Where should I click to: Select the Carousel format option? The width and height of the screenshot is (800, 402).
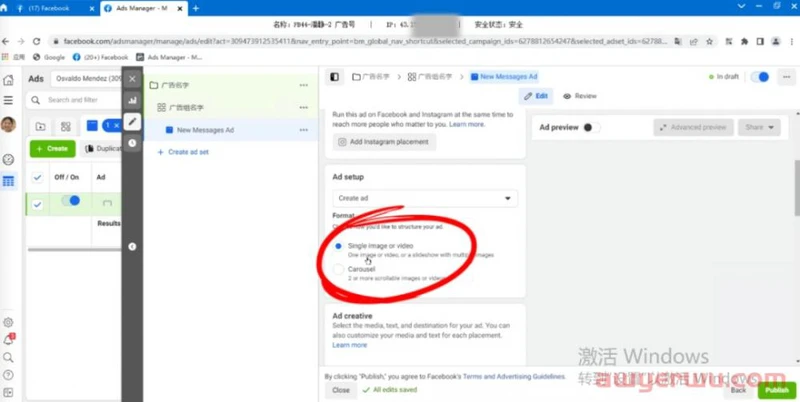pos(338,269)
